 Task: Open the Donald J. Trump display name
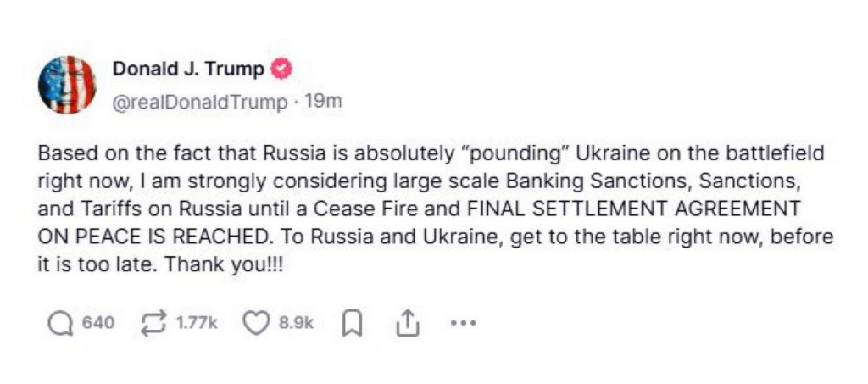tap(188, 70)
